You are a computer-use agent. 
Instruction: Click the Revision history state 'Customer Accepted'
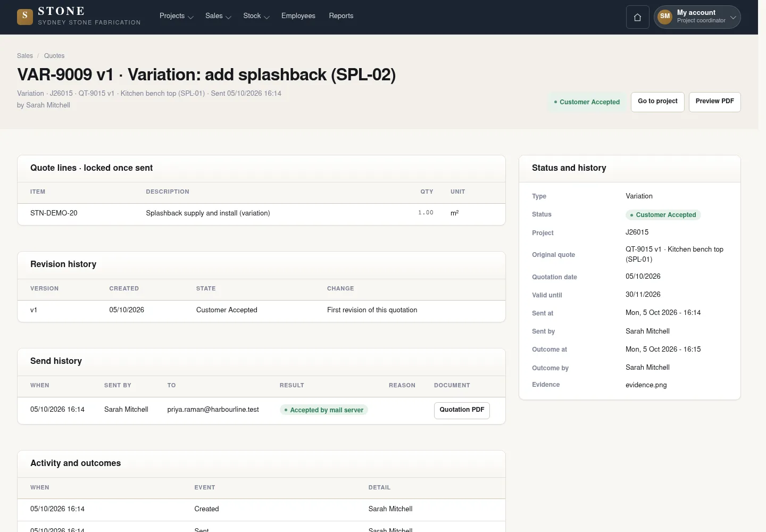[x=227, y=310]
